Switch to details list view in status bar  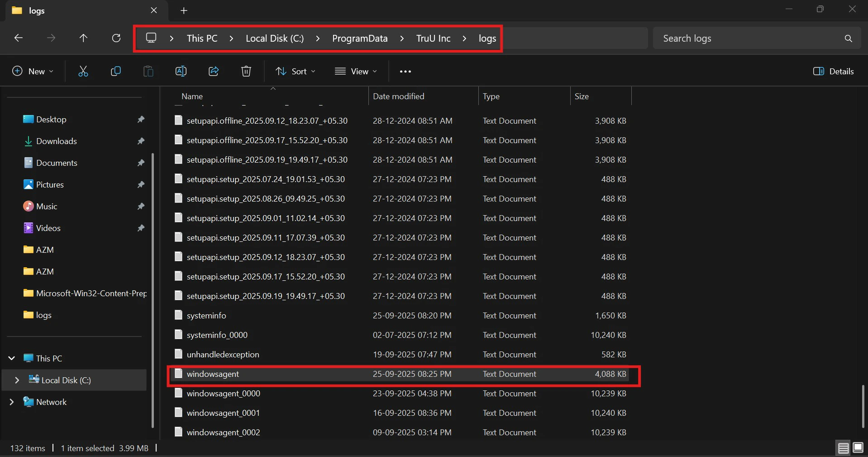pyautogui.click(x=843, y=448)
